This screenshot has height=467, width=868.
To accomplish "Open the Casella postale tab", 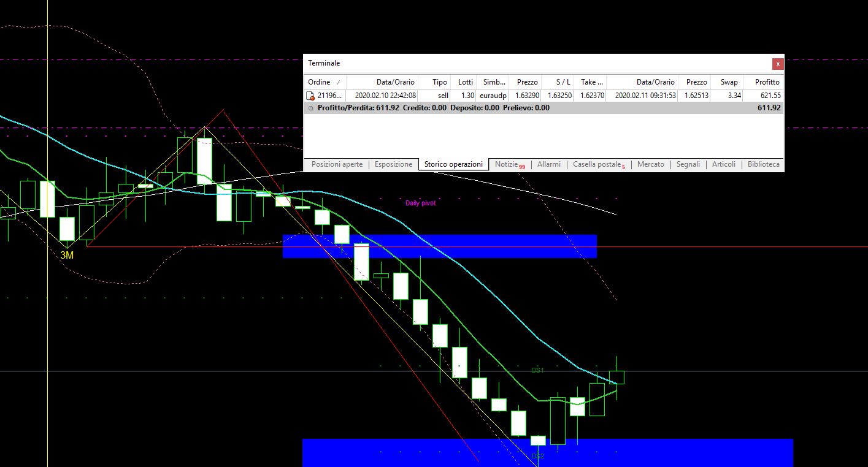I will (x=598, y=164).
